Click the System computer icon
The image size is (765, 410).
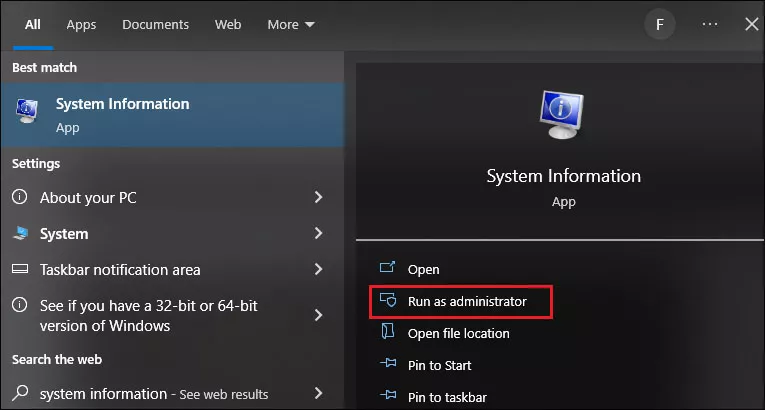coord(20,233)
